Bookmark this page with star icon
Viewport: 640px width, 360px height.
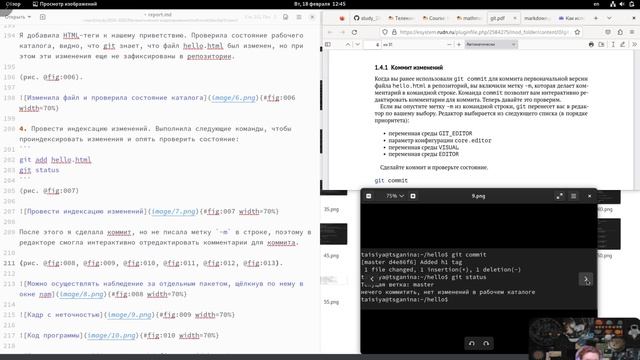(x=577, y=32)
